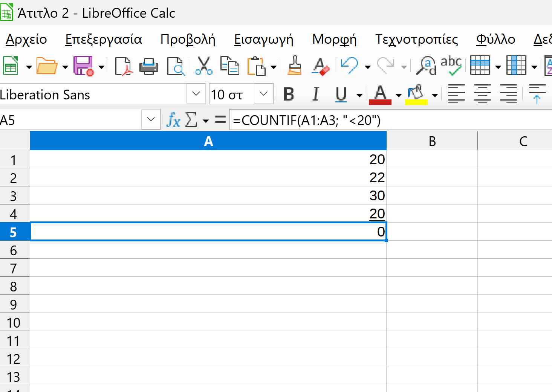Open the Αρχείο menu

(x=26, y=39)
